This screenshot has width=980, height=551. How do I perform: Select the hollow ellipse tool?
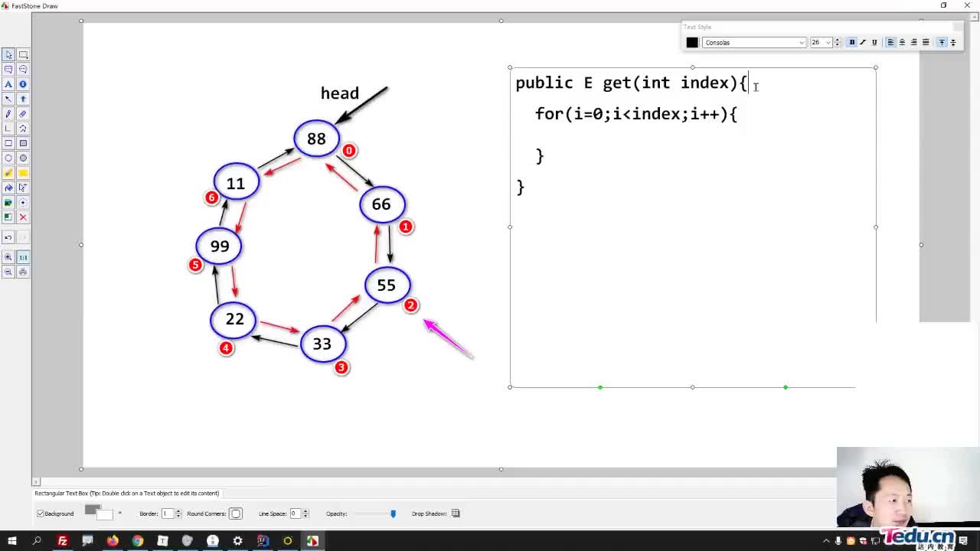pos(8,158)
